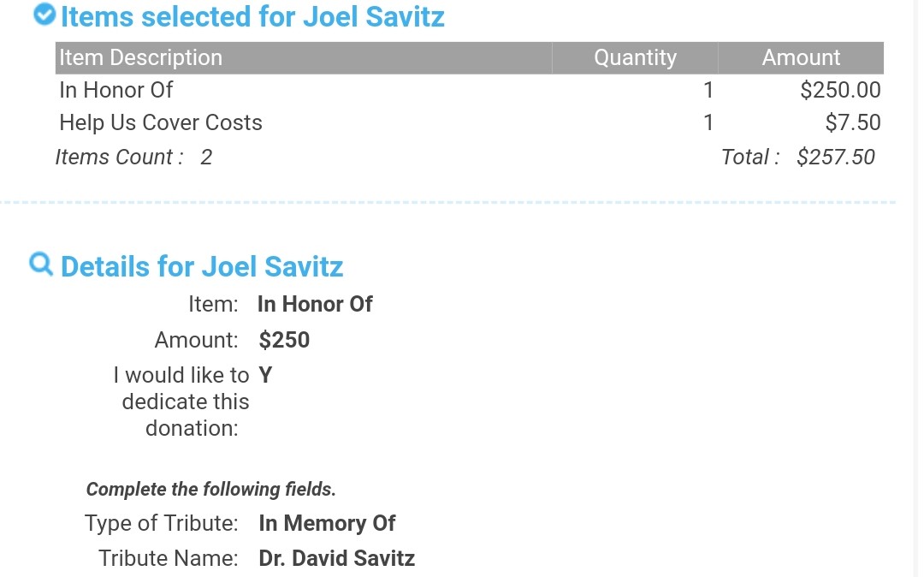Select the bold "In Honor Of" item value
Image resolution: width=924 pixels, height=577 pixels.
tap(315, 304)
